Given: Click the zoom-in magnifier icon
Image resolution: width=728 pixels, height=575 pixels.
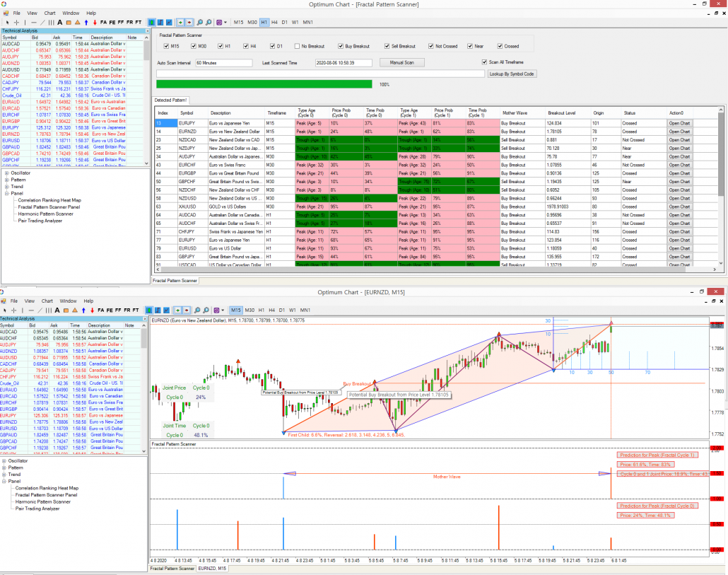Looking at the screenshot, I should click(199, 23).
